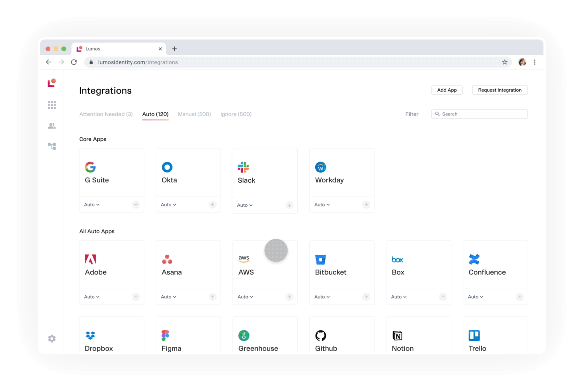The image size is (584, 392).
Task: Expand Auto dropdown on Slack card
Action: (x=245, y=205)
